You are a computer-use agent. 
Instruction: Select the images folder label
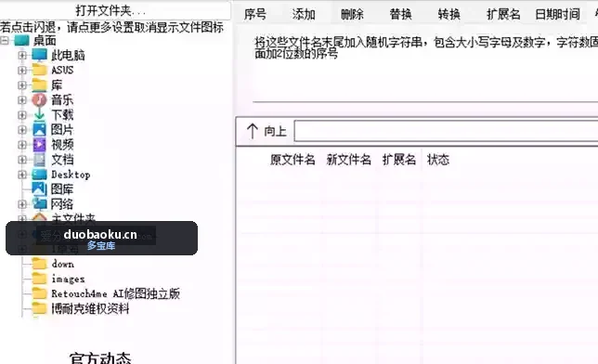(68, 279)
